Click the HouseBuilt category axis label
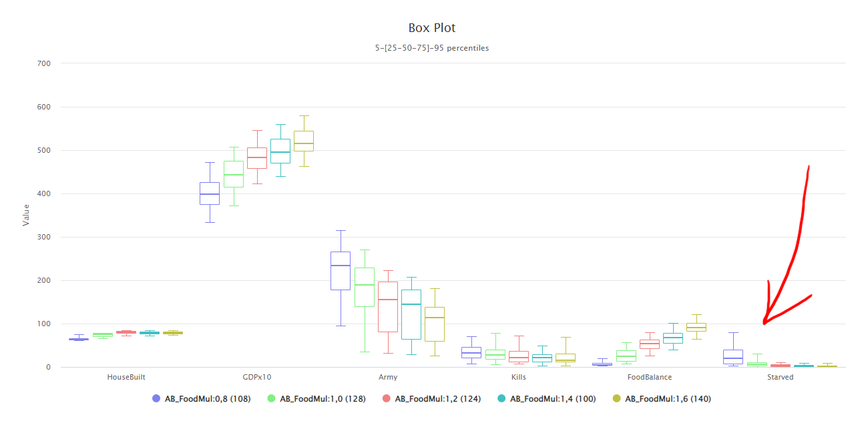Image resolution: width=868 pixels, height=427 pixels. tap(126, 377)
